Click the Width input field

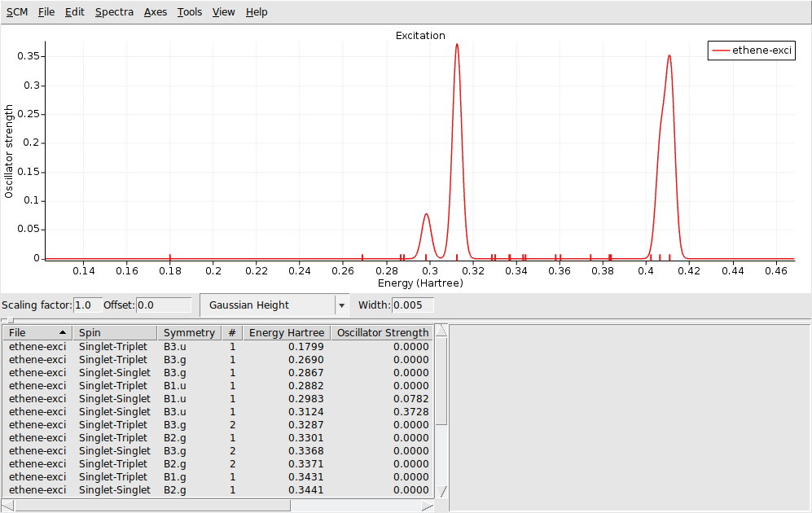[411, 305]
